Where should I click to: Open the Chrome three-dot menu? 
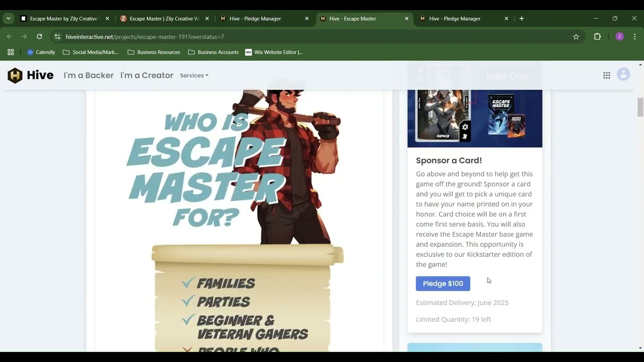point(634,37)
